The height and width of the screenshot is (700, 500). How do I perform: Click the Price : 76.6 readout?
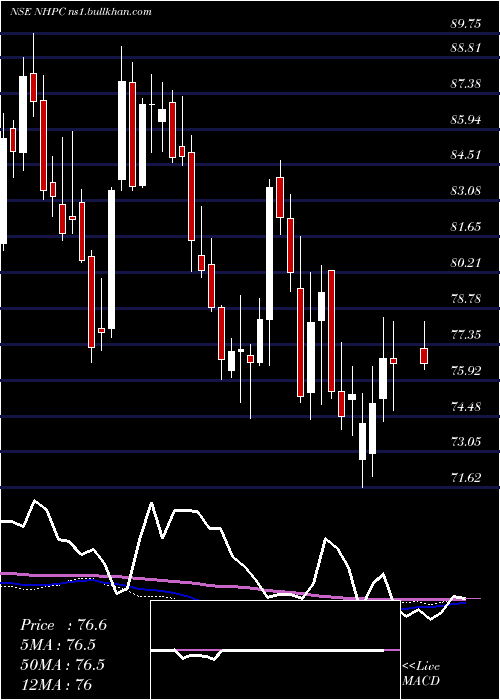(x=63, y=625)
